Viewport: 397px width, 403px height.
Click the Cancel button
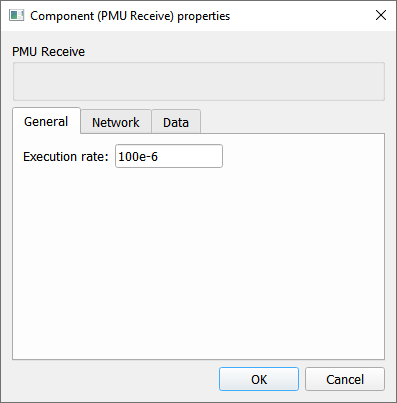tap(345, 379)
